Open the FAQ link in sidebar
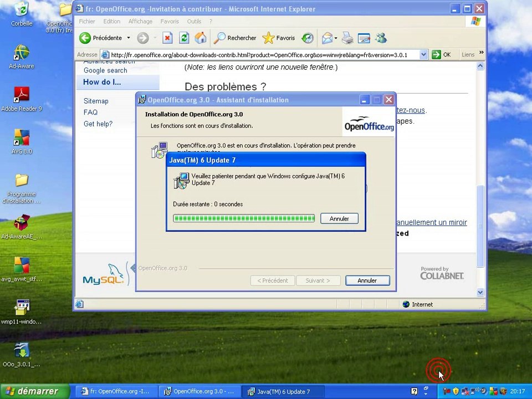 (90, 112)
